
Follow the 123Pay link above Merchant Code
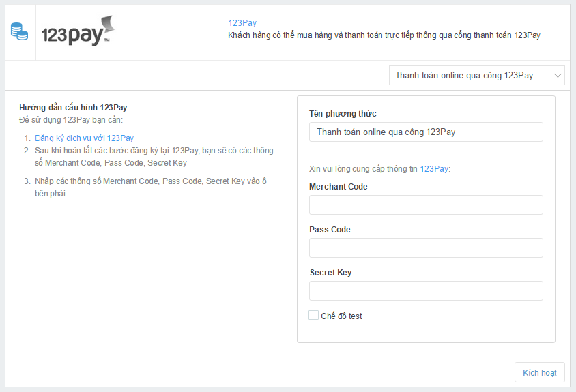coord(434,169)
